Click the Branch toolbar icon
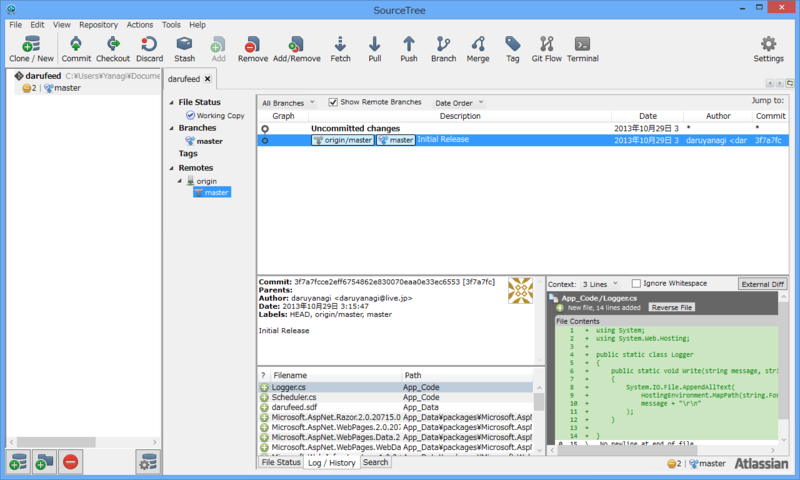Image resolution: width=800 pixels, height=480 pixels. pyautogui.click(x=443, y=49)
